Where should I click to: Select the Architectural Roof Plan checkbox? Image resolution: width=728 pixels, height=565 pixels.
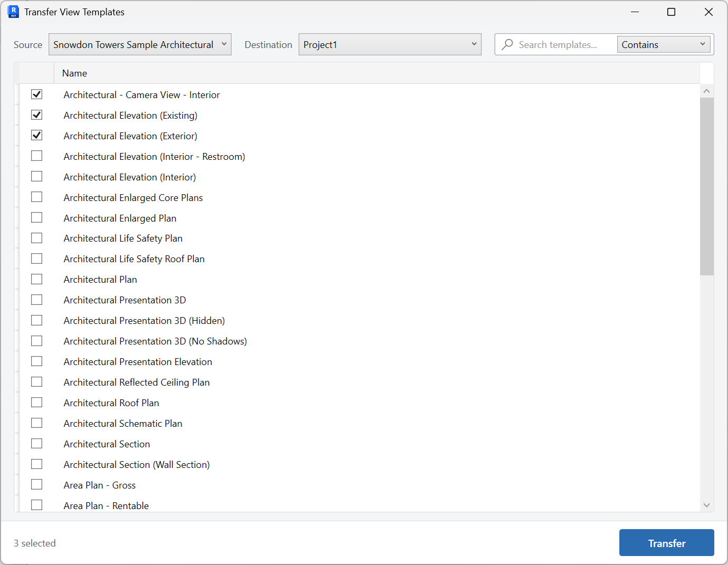tap(36, 403)
